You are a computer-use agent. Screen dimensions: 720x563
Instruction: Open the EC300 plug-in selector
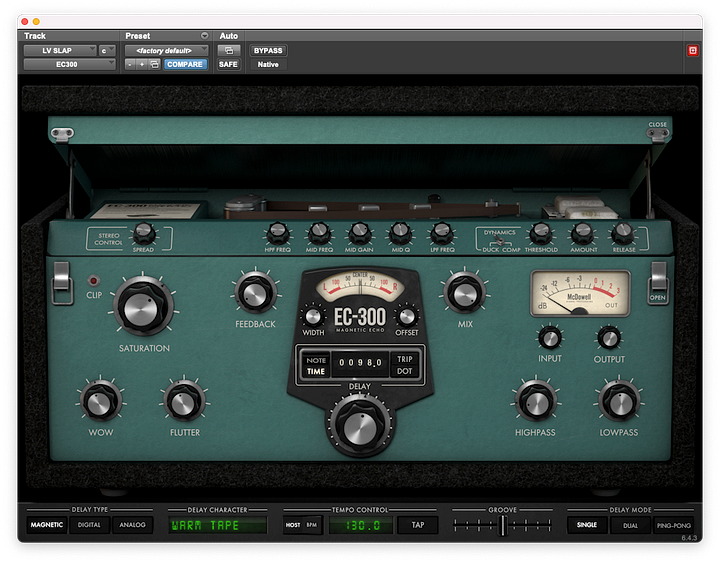coord(69,64)
